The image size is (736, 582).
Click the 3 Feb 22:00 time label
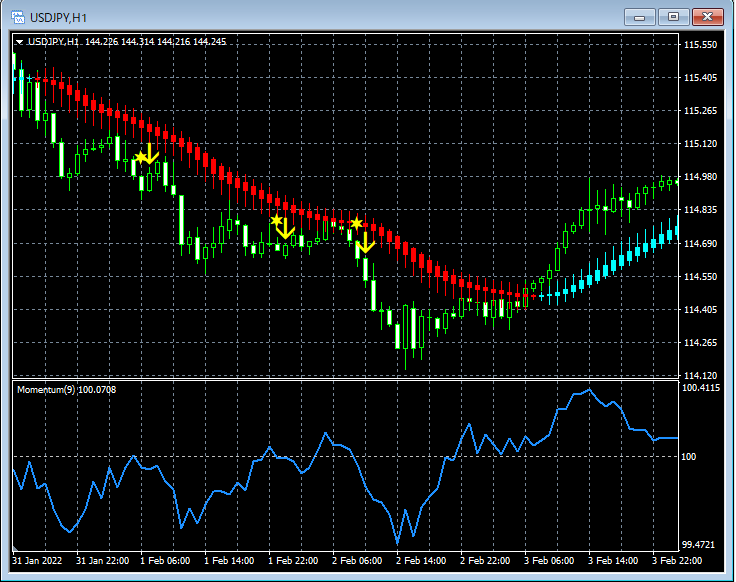677,561
